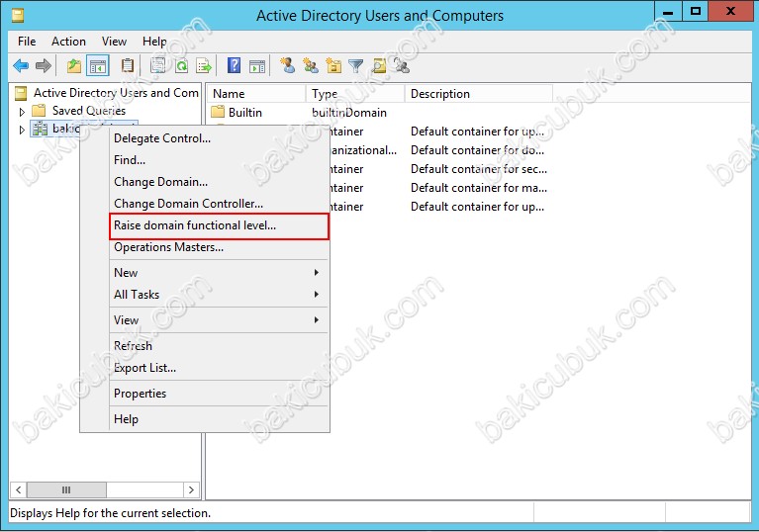Choose Delegate Control from context menu
759x532 pixels.
(162, 138)
